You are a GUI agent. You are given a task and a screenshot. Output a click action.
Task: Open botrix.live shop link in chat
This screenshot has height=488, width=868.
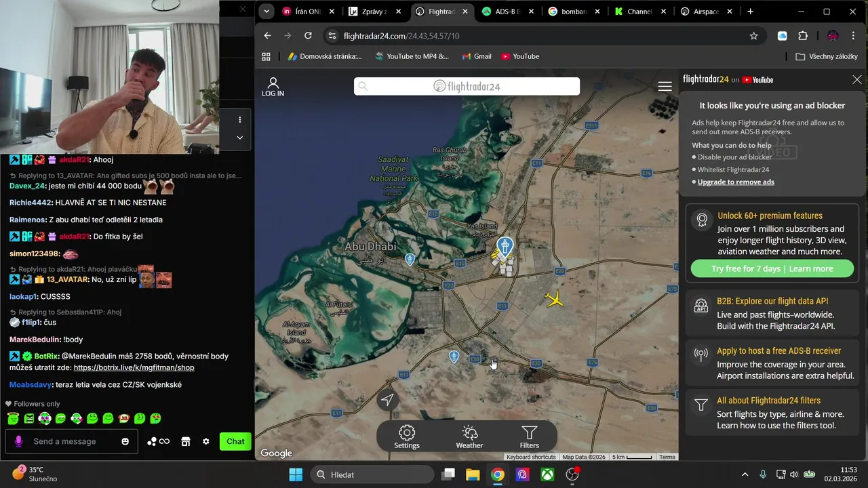[134, 367]
